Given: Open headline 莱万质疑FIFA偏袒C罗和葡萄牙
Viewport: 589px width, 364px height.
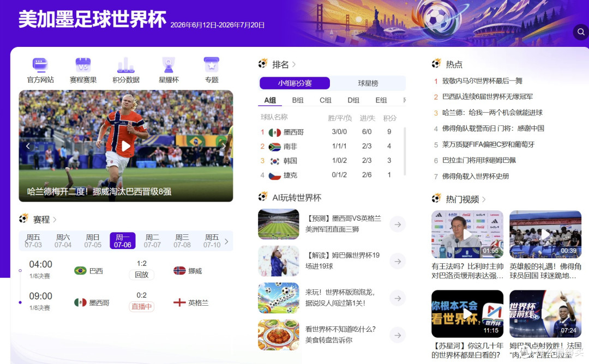Looking at the screenshot, I should pos(488,144).
